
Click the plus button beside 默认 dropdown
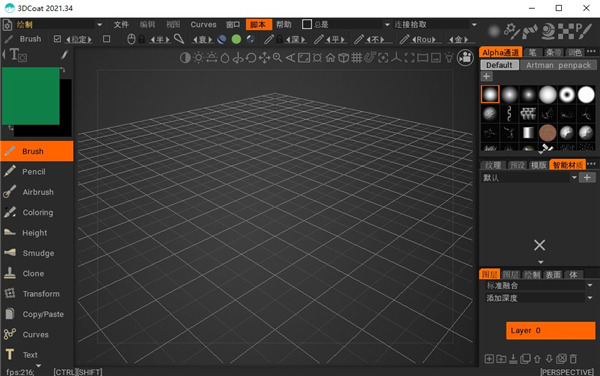coord(587,177)
